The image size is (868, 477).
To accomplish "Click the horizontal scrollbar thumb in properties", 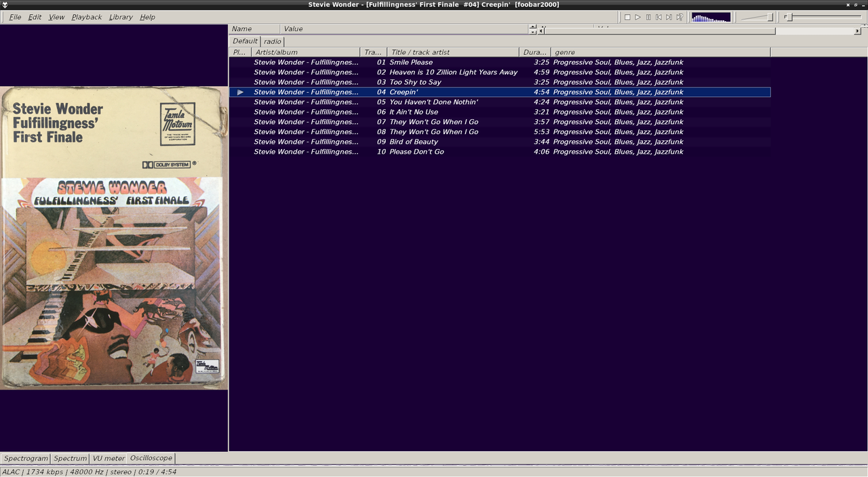I will (660, 30).
